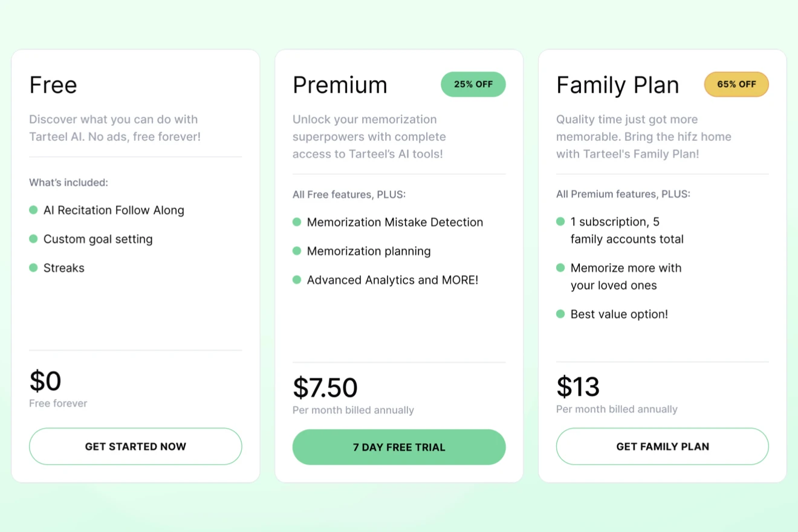The image size is (798, 532).
Task: Click the $7.50 Premium price
Action: [x=325, y=388]
